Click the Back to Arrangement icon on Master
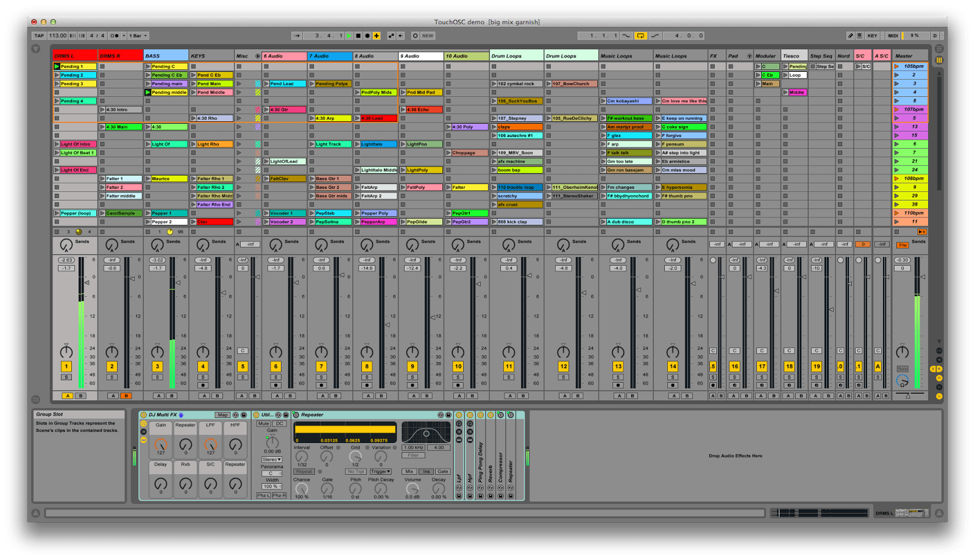Viewport: 975px width, 560px height. (x=921, y=232)
